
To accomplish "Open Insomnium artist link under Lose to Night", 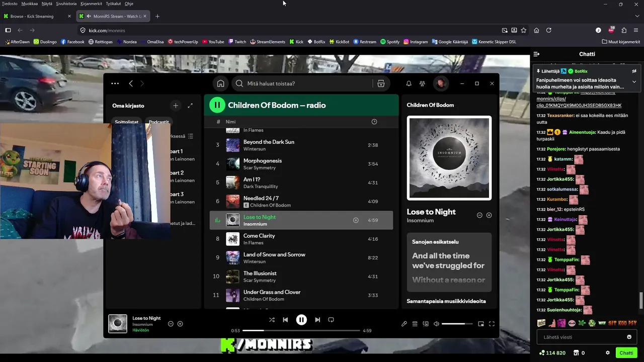I will click(x=420, y=221).
